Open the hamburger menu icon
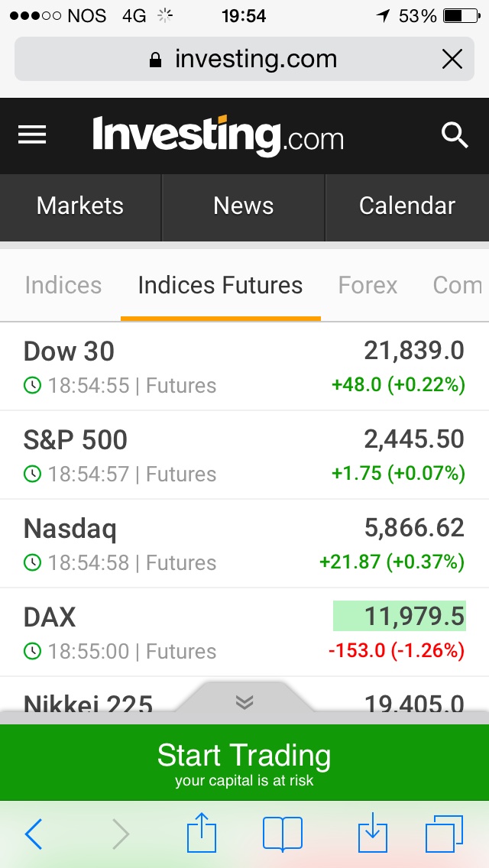Viewport: 489px width, 868px height. (x=32, y=135)
